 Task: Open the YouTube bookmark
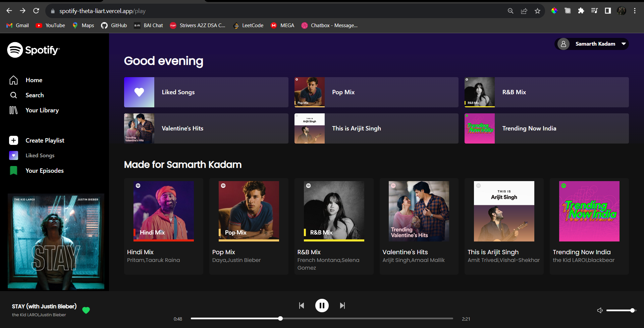pyautogui.click(x=51, y=25)
